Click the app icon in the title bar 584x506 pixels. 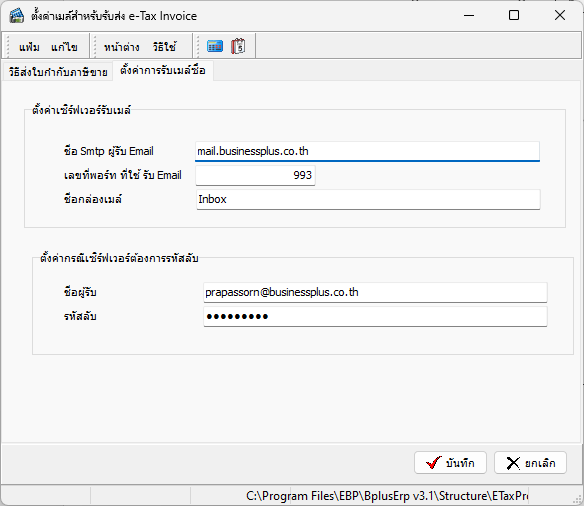pyautogui.click(x=16, y=16)
